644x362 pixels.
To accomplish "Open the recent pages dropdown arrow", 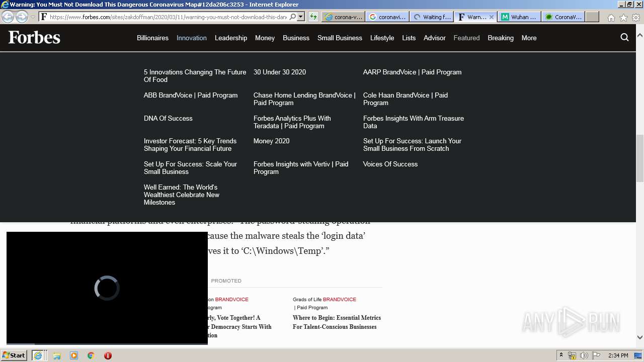I will (33, 17).
